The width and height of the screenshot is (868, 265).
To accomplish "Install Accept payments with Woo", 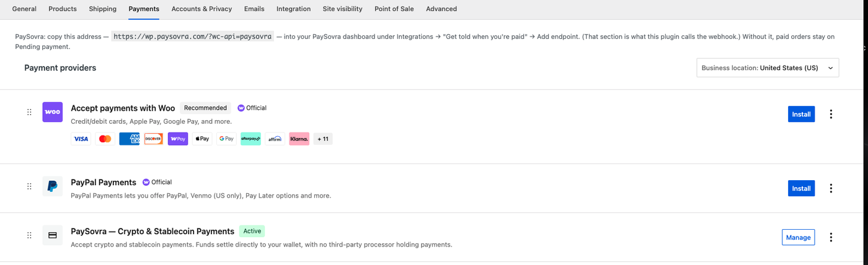I will [801, 114].
